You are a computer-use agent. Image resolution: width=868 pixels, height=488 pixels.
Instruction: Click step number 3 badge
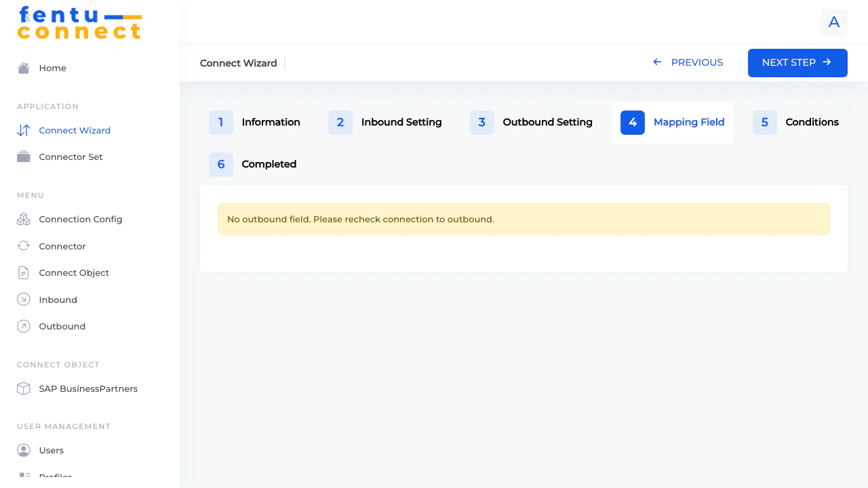pyautogui.click(x=482, y=123)
